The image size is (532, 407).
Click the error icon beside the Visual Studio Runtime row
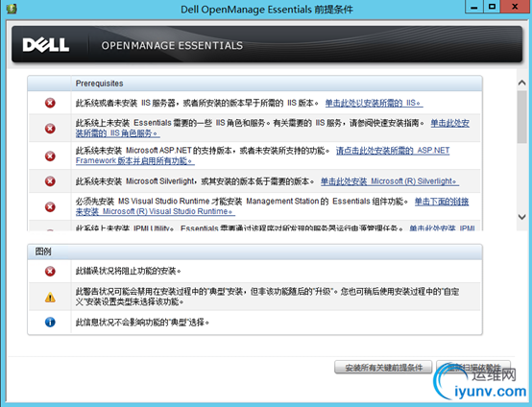50,206
